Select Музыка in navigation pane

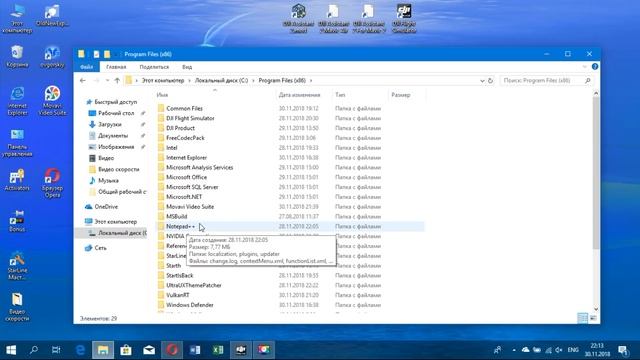(x=108, y=180)
